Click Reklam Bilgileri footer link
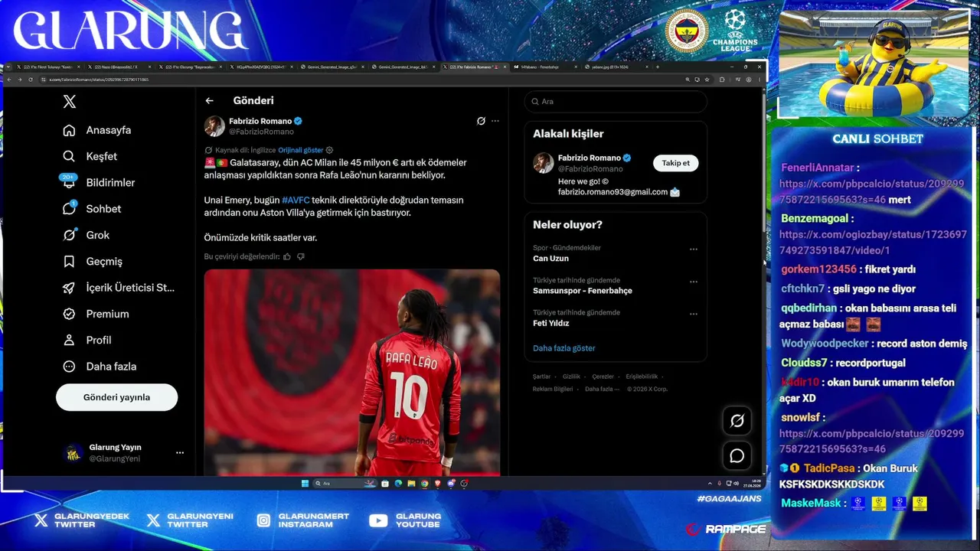The image size is (980, 551). [x=553, y=389]
